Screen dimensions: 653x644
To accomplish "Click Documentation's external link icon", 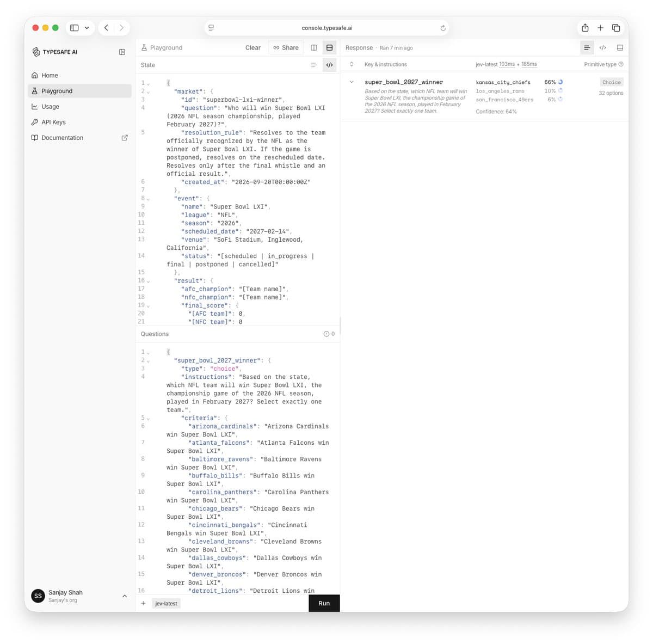I will (x=125, y=138).
